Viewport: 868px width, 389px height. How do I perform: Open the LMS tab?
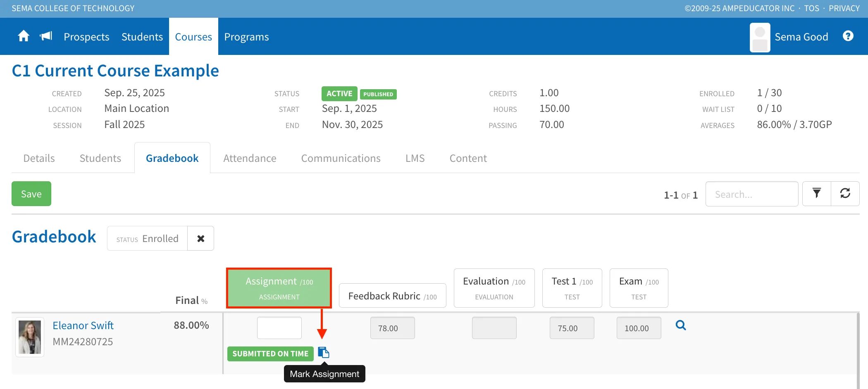(415, 158)
